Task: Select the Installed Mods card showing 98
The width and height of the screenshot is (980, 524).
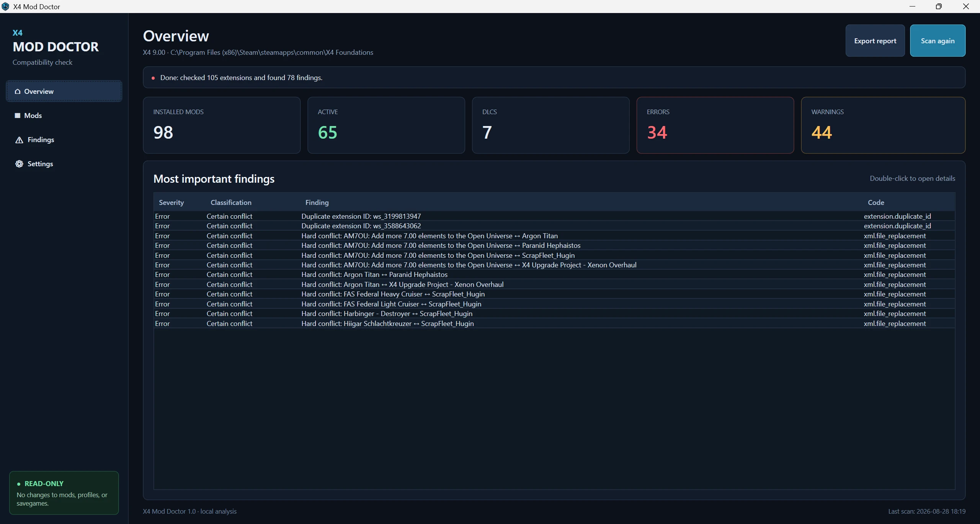Action: (222, 125)
